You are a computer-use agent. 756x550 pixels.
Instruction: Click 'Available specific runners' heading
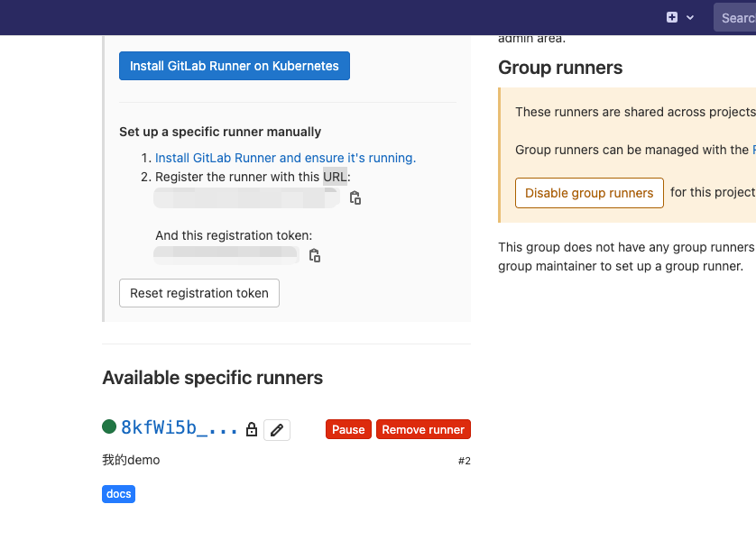point(213,378)
